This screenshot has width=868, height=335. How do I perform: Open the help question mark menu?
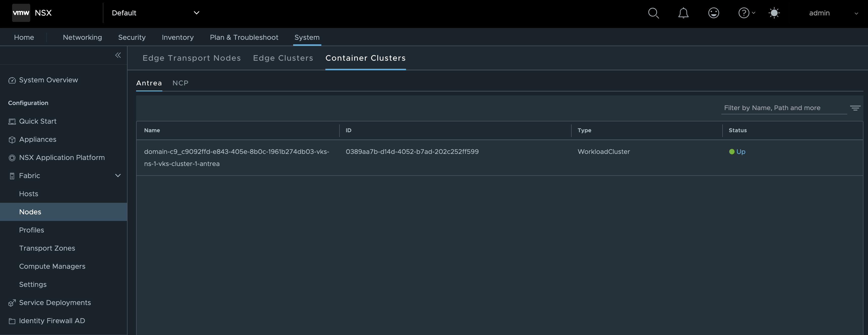click(x=744, y=13)
